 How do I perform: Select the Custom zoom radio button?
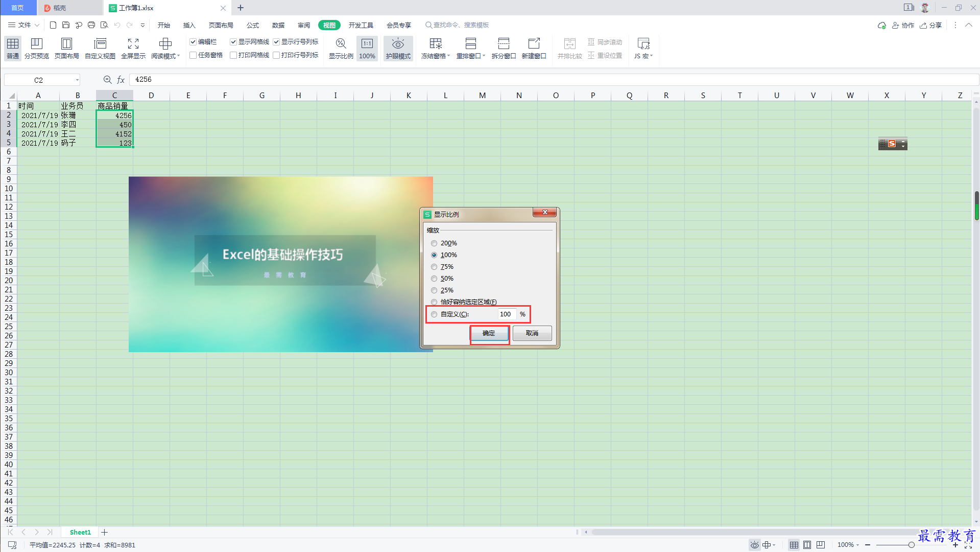click(434, 314)
